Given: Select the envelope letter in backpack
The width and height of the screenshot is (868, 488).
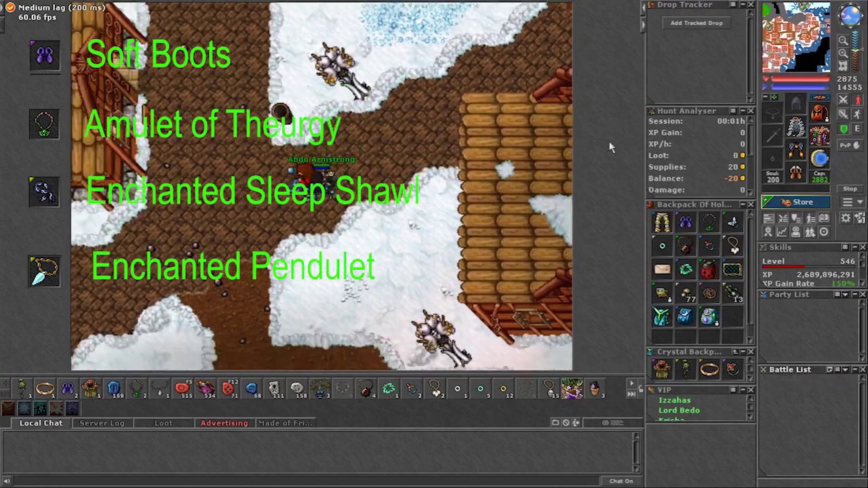Looking at the screenshot, I should [663, 269].
